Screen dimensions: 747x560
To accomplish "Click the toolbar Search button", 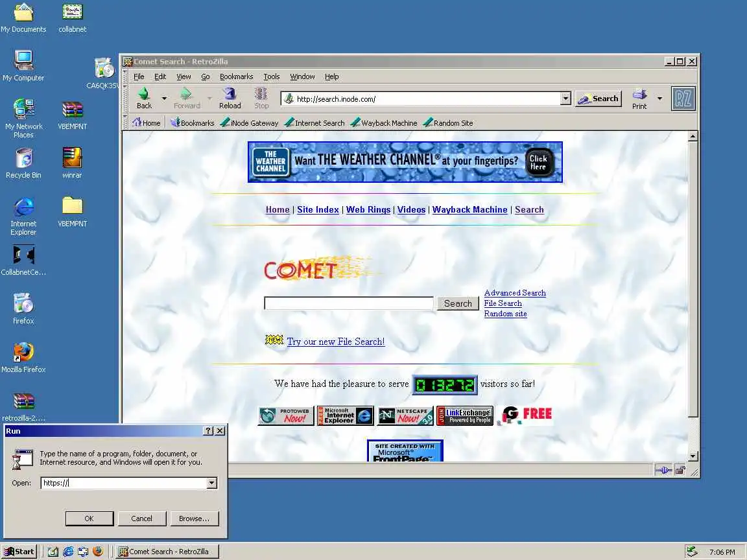I will pyautogui.click(x=599, y=99).
